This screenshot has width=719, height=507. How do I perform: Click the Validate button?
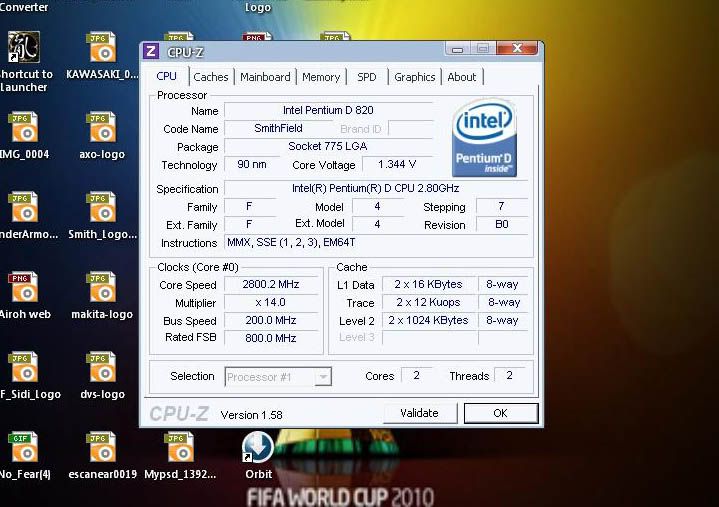click(x=420, y=413)
